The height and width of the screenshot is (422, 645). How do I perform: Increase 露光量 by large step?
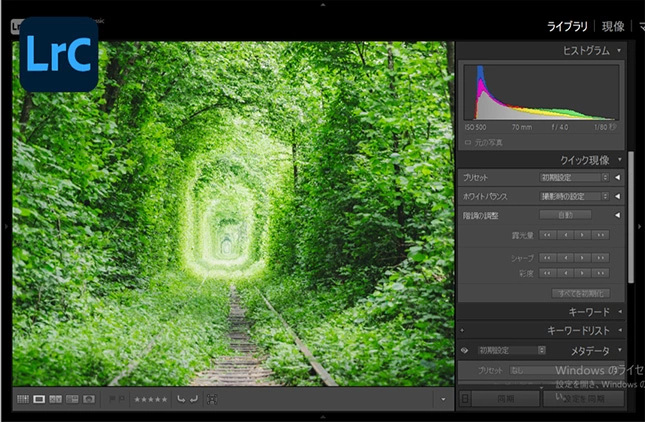click(x=601, y=235)
